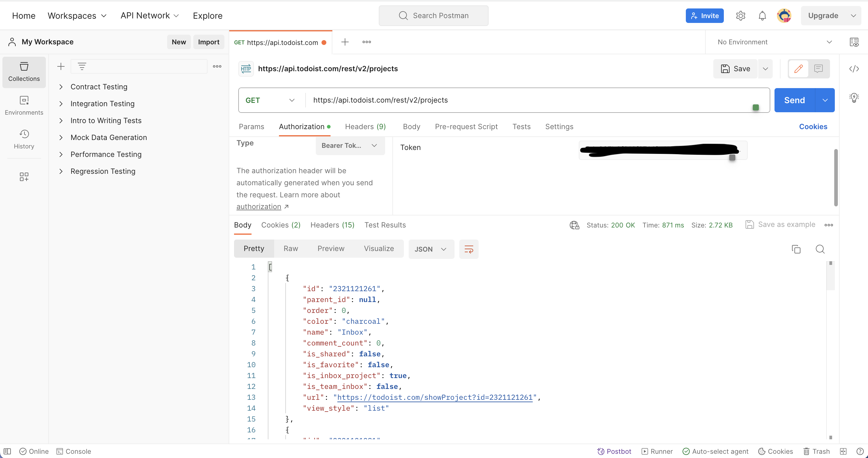Viewport: 868px width, 458px height.
Task: Switch to edit mode pencil toggle
Action: [x=798, y=69]
